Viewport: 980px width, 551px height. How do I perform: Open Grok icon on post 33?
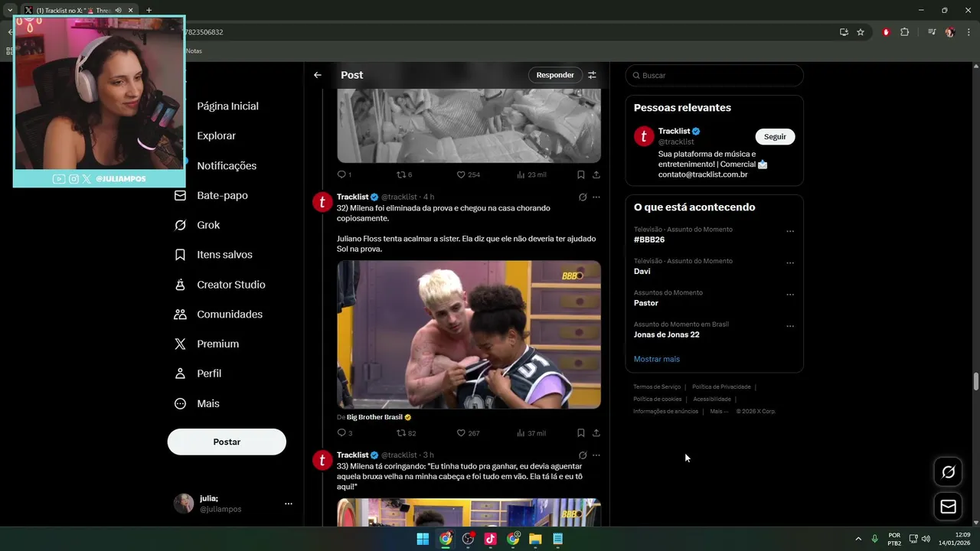tap(583, 455)
